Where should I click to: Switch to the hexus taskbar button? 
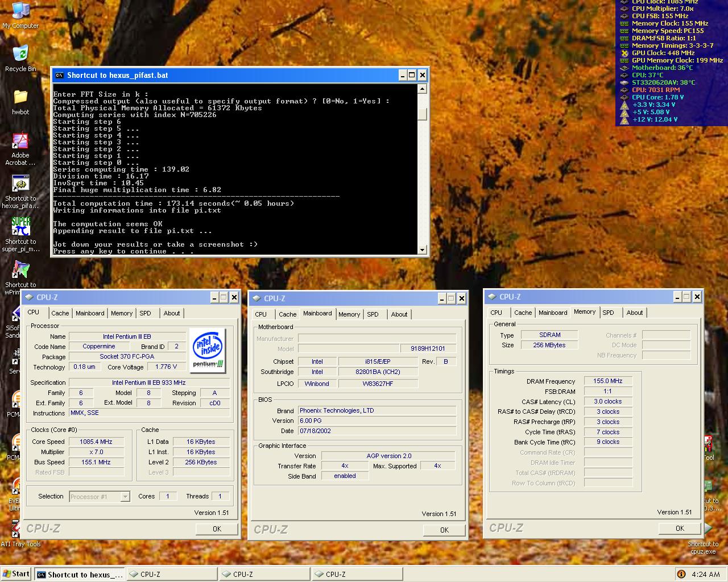pos(79,575)
